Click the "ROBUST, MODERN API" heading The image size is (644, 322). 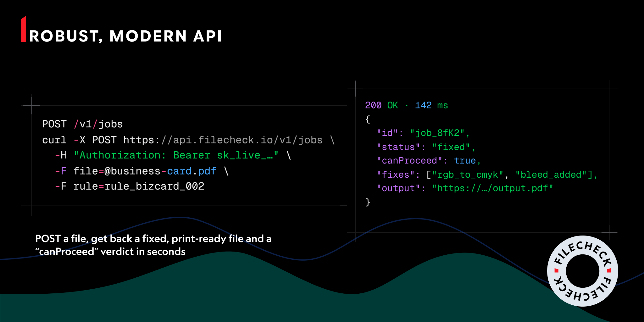pos(125,36)
